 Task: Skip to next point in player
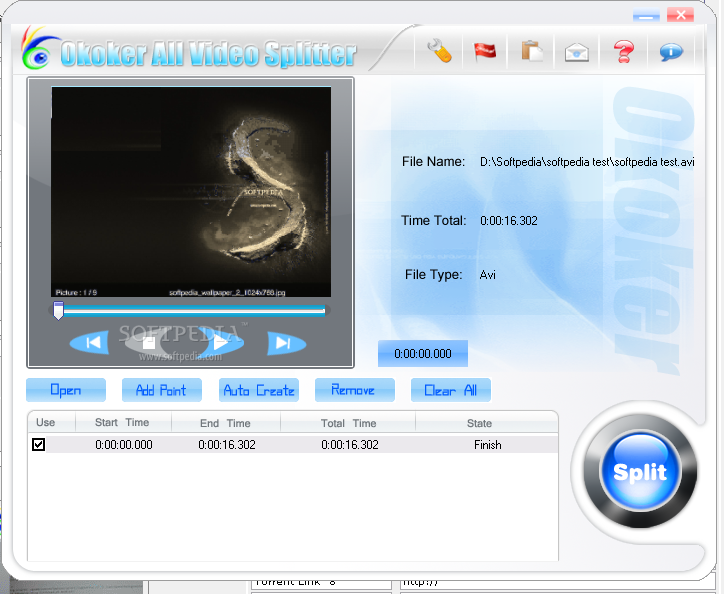[286, 343]
